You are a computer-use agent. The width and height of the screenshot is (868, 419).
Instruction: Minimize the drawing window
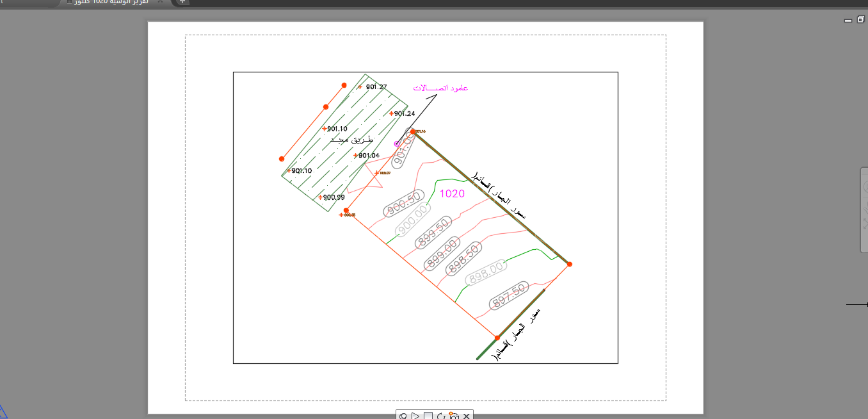pos(848,21)
